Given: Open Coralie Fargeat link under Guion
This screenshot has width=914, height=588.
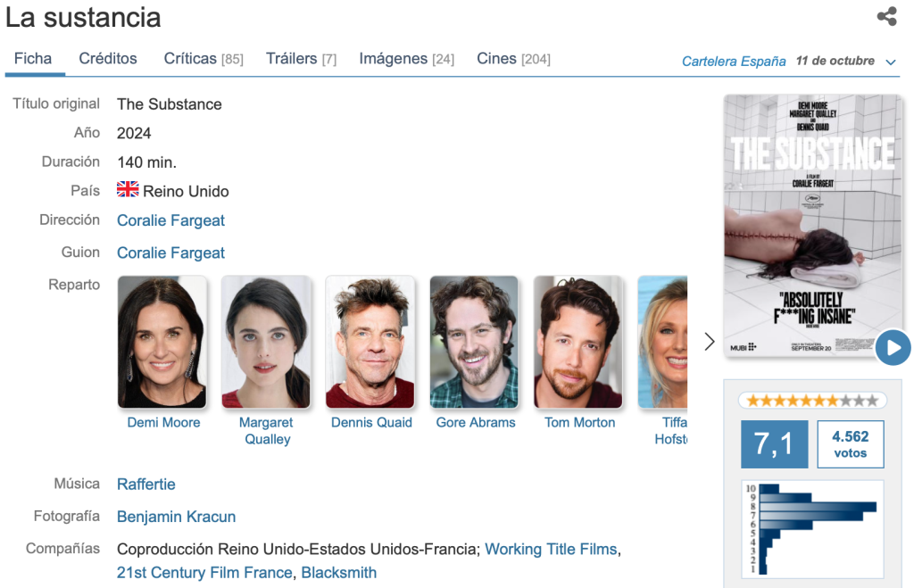Looking at the screenshot, I should pos(170,253).
